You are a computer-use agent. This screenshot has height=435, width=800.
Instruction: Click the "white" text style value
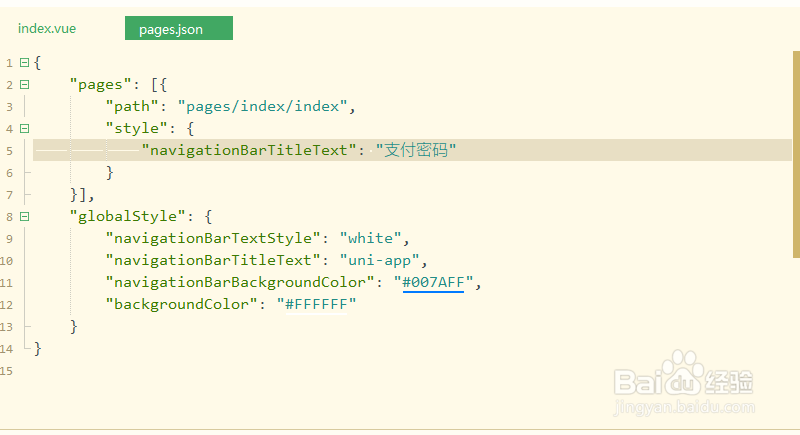pyautogui.click(x=374, y=238)
